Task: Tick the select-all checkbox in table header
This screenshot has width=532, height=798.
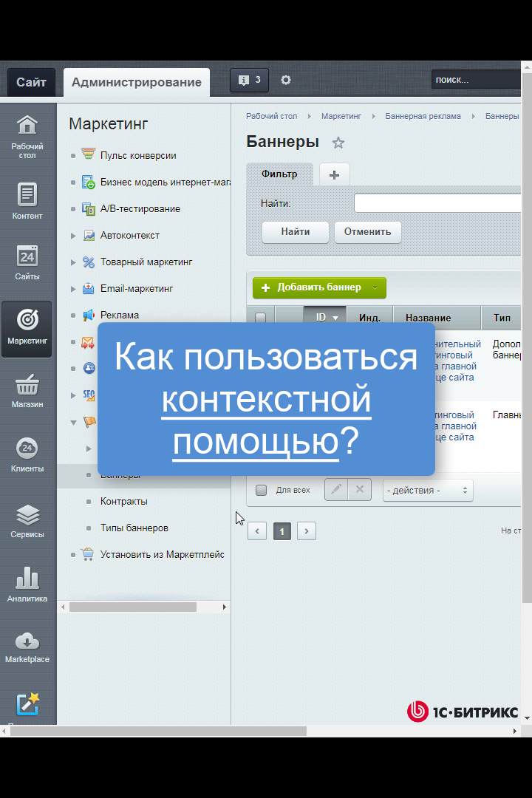Action: [x=260, y=318]
